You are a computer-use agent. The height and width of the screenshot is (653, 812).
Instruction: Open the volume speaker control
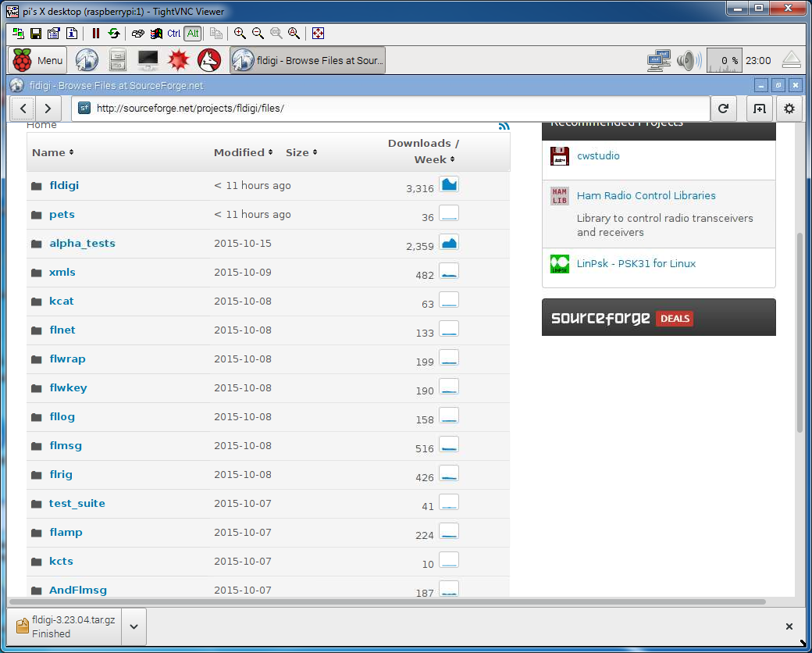point(689,61)
